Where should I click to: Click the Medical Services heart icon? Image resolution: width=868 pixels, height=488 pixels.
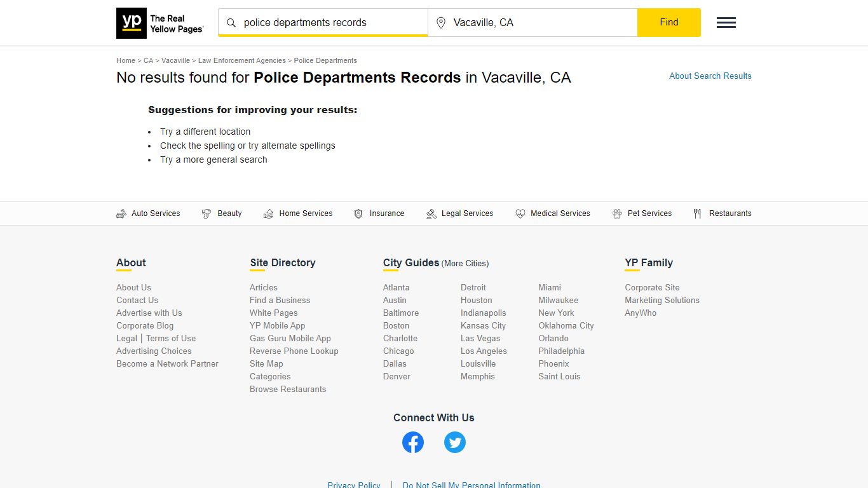pos(520,213)
